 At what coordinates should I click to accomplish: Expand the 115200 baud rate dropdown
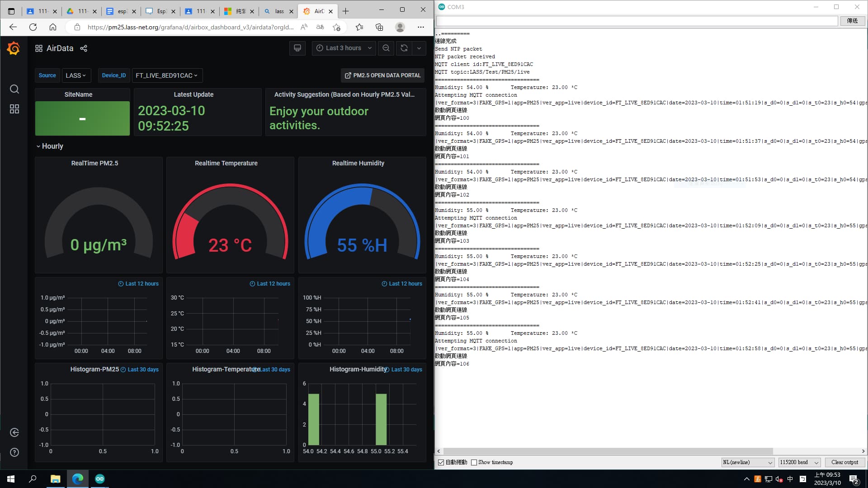point(799,462)
